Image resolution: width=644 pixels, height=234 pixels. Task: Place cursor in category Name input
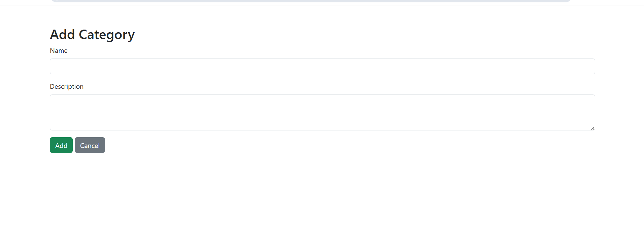pyautogui.click(x=322, y=67)
